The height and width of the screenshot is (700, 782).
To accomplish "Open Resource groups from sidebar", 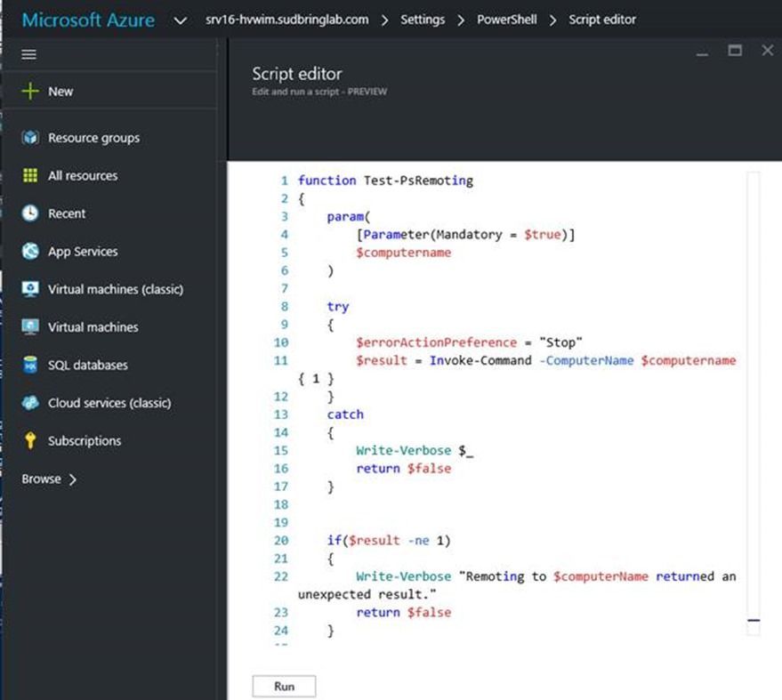I will (93, 138).
